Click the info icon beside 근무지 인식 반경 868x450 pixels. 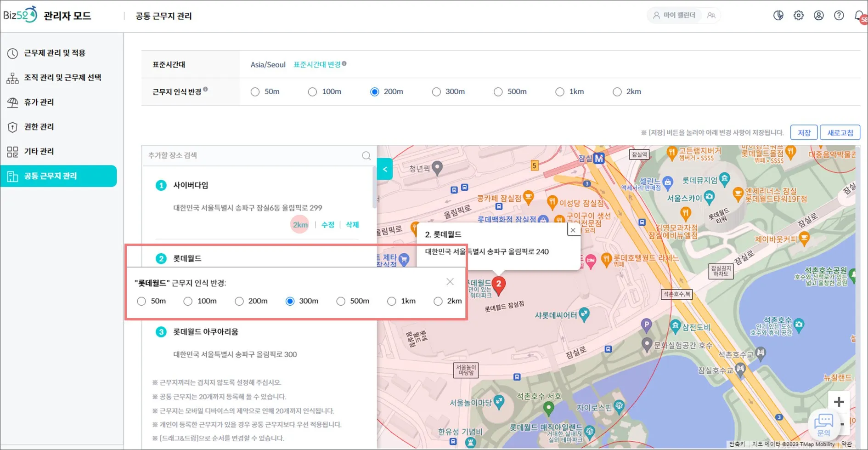[205, 89]
